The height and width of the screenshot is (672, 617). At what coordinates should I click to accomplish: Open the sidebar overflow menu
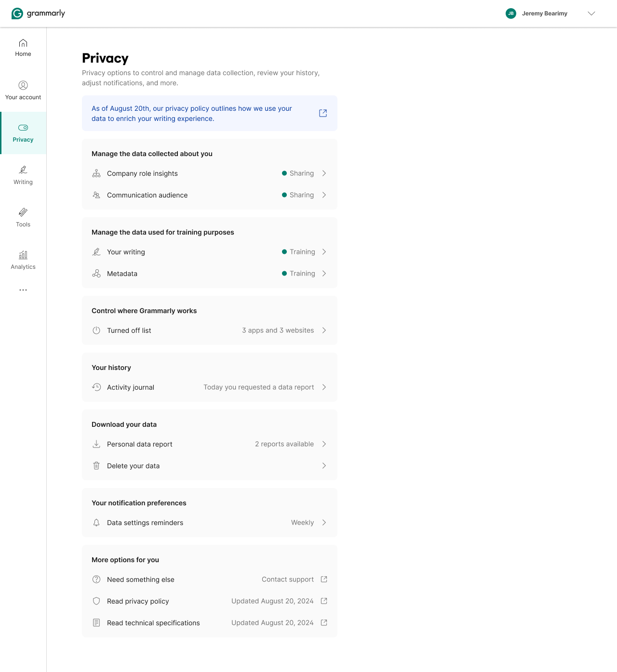coord(23,290)
